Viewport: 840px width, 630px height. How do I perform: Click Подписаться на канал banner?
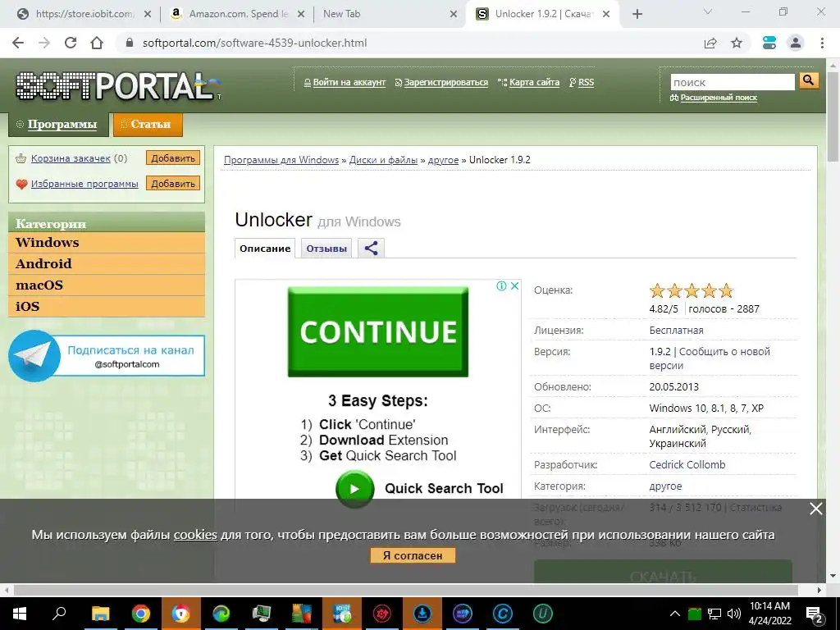[130, 356]
